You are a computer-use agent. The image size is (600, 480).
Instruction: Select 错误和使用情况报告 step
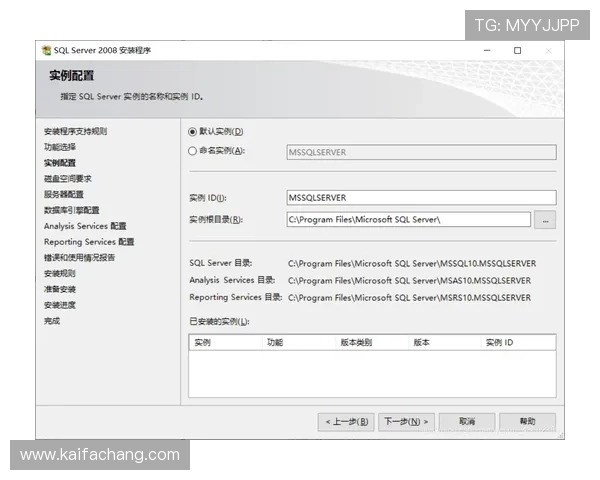[x=79, y=258]
